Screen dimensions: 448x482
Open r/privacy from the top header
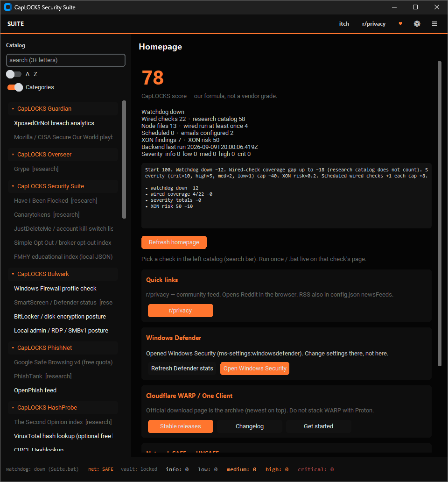point(374,24)
